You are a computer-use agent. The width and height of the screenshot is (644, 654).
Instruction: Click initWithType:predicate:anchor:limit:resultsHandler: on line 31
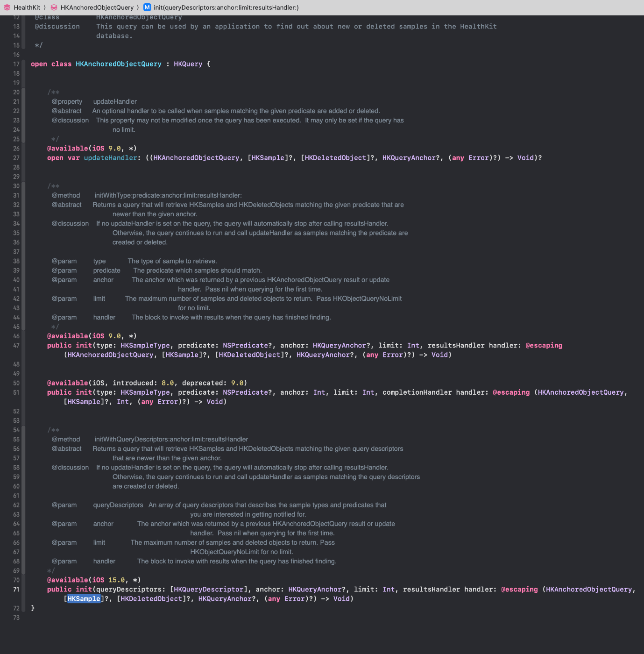[168, 195]
